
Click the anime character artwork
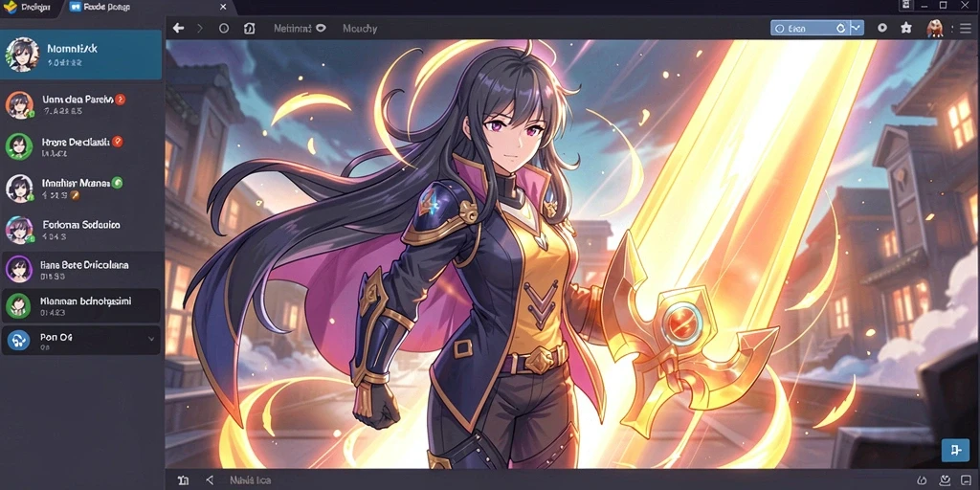(572, 255)
